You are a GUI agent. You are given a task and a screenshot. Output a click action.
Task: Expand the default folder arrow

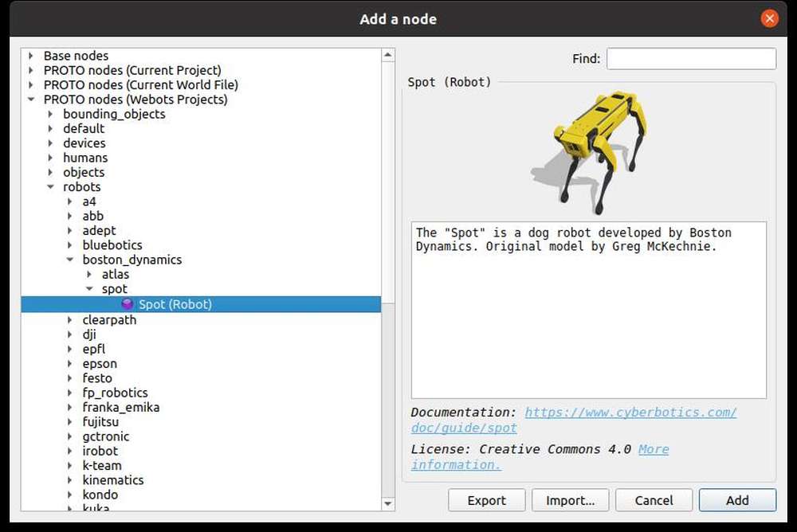[x=50, y=128]
